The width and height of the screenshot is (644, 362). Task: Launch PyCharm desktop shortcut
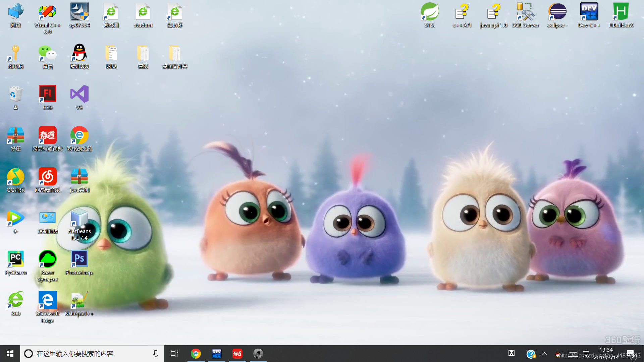click(x=16, y=263)
